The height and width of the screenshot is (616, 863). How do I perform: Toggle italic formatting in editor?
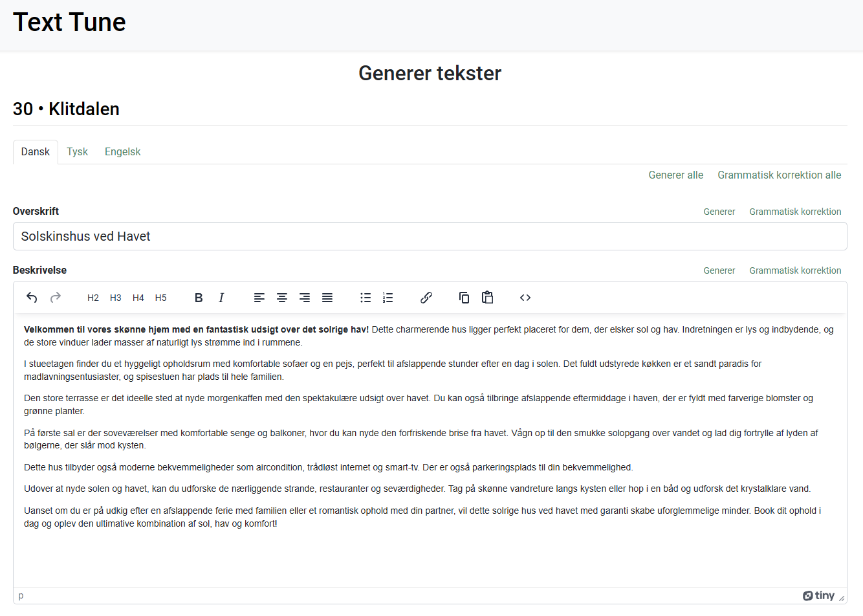pos(221,298)
